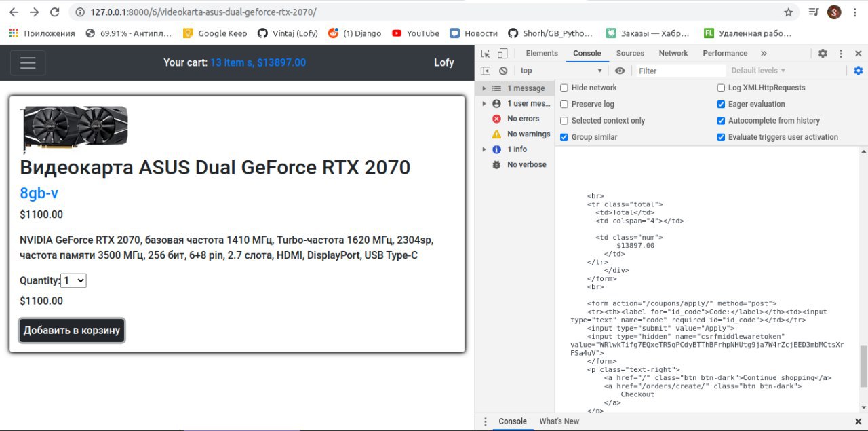The image size is (868, 431).
Task: Open the Vintaj (Lofy) GitHub bookmark
Action: pos(288,33)
